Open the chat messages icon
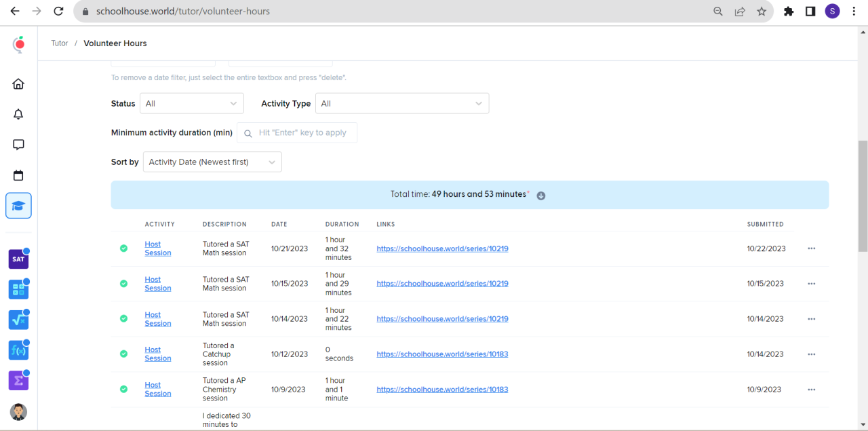Viewport: 868px width, 431px height. pyautogui.click(x=18, y=145)
